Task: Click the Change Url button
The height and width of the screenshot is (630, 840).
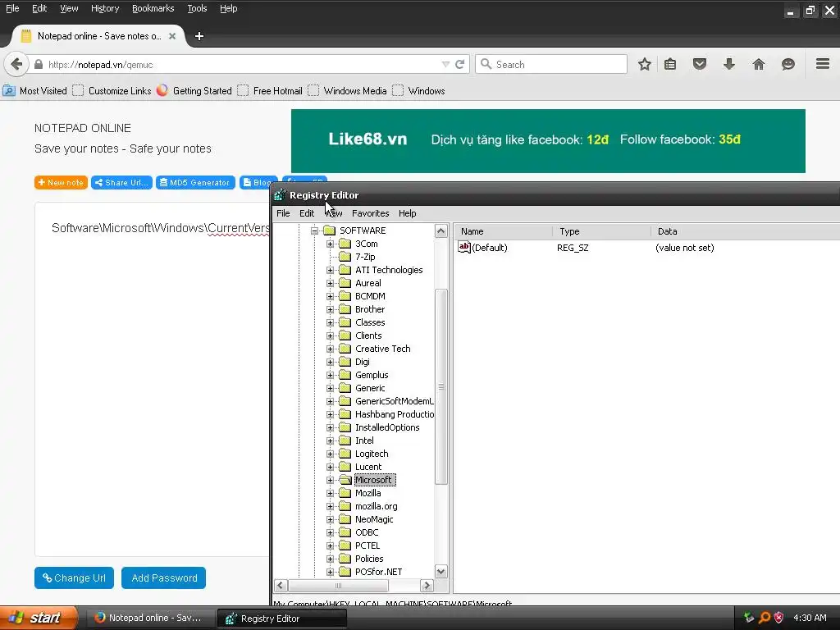Action: click(74, 578)
